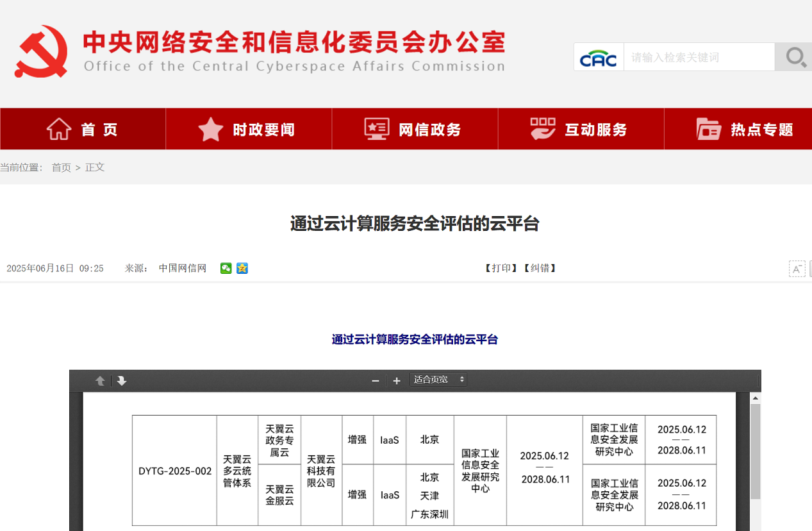
Task: Click the 广东深圳 table cell
Action: click(429, 514)
